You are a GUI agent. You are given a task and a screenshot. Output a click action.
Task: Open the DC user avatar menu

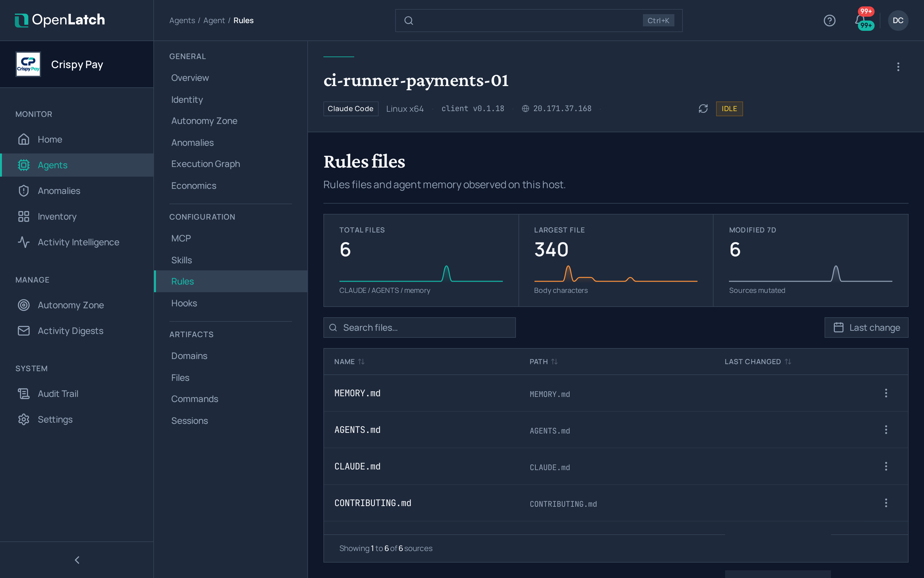898,20
